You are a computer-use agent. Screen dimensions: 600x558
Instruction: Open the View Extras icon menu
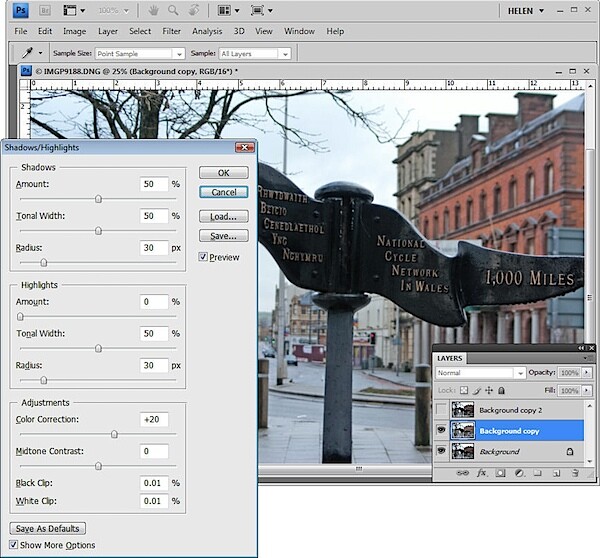[70, 10]
